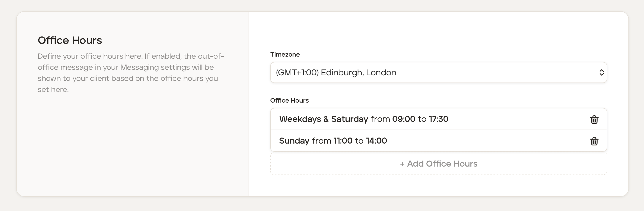Click the up-down chevron in Timezone field

tap(601, 72)
